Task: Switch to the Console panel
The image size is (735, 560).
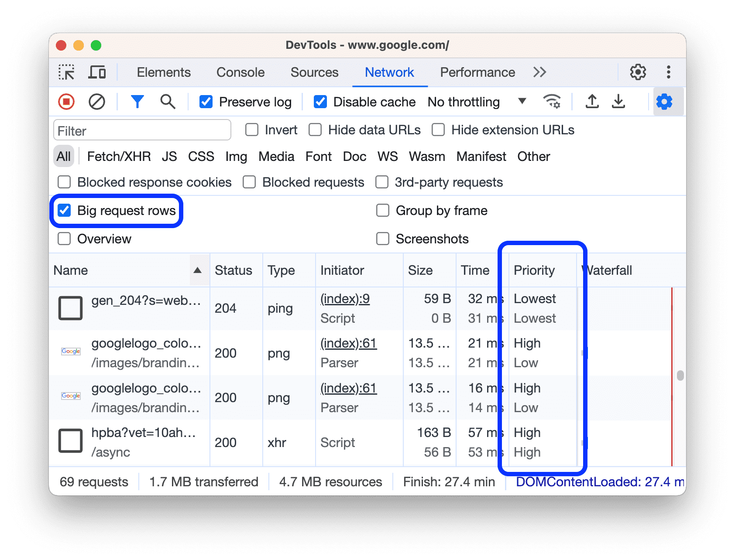Action: [240, 72]
